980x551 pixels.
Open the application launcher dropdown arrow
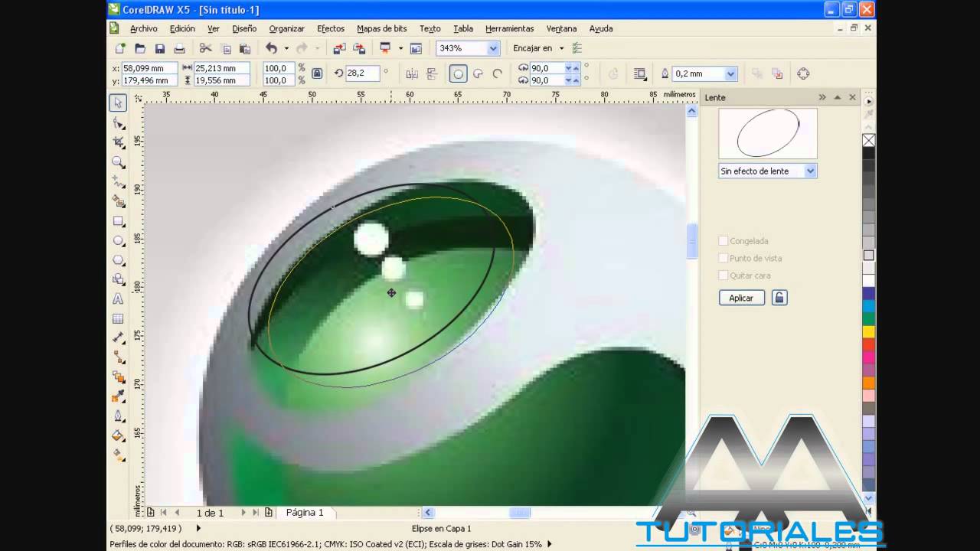point(400,48)
